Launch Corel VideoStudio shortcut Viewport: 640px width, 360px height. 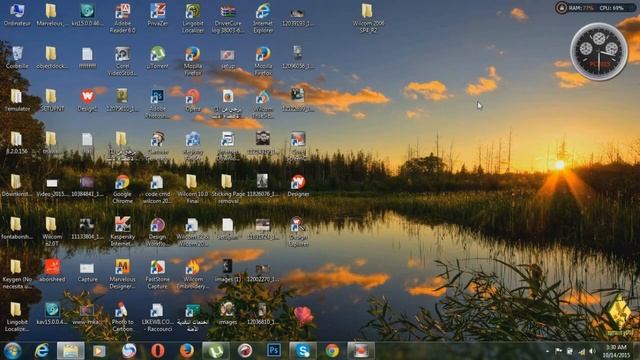pos(122,61)
